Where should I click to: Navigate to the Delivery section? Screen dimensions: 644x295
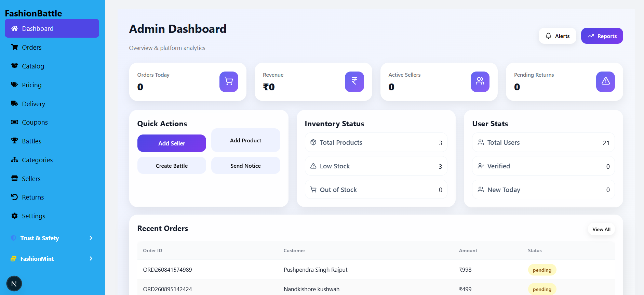tap(52, 104)
